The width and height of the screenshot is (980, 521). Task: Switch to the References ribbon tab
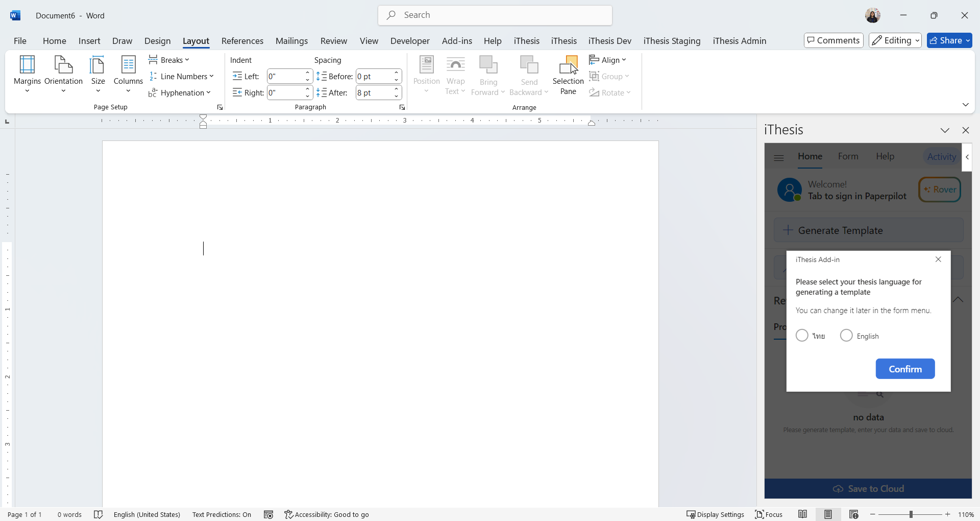[x=242, y=41]
